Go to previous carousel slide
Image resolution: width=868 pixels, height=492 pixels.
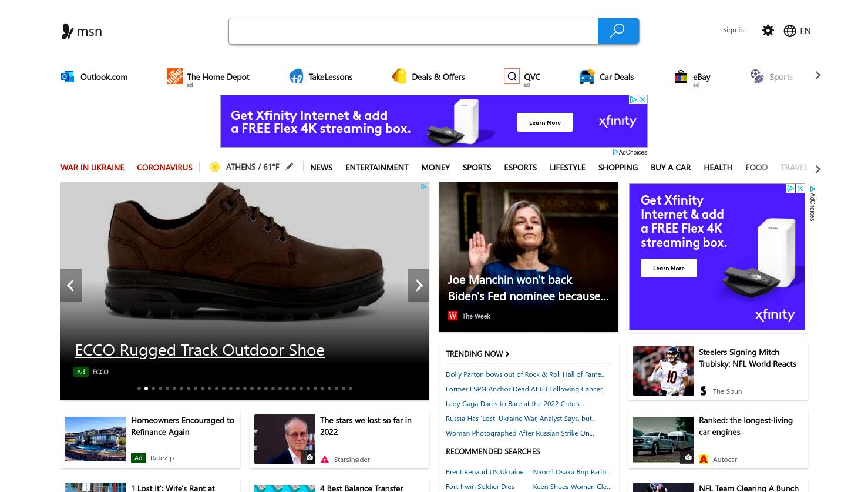(71, 285)
